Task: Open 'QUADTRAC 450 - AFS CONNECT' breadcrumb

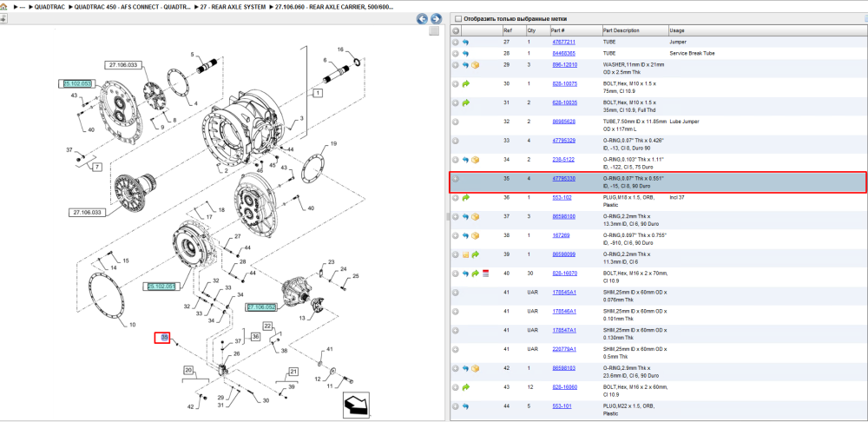Action: coord(133,7)
